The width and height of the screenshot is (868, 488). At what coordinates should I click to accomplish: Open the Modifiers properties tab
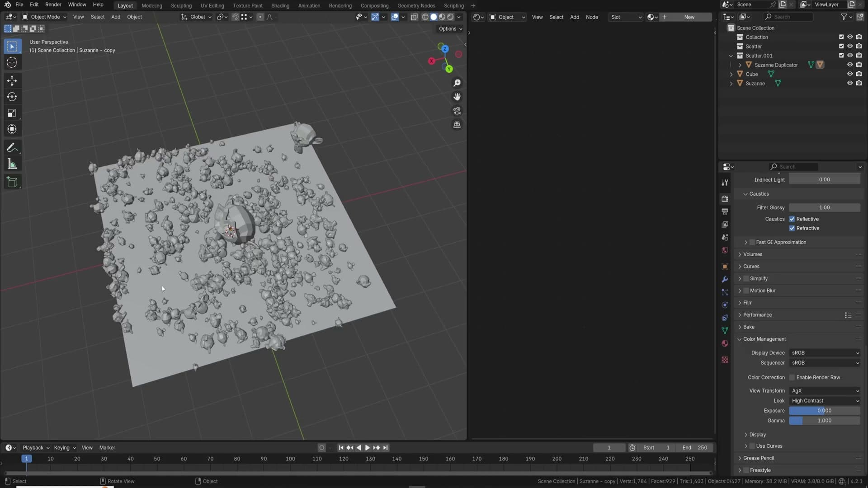(725, 279)
